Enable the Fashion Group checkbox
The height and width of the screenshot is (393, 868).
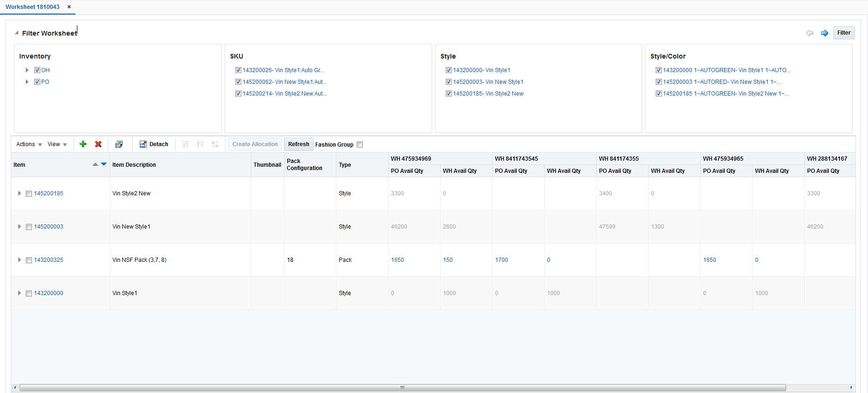coord(360,145)
